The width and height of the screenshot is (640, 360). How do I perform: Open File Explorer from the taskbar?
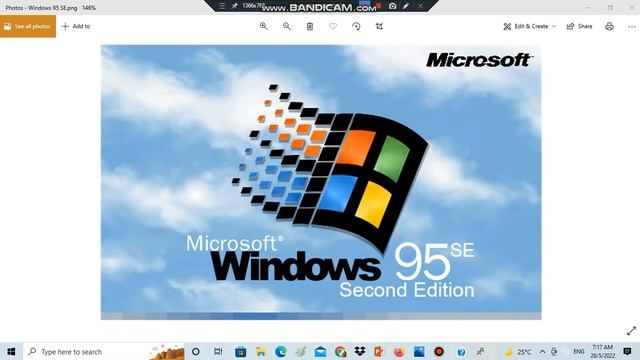coord(260,351)
